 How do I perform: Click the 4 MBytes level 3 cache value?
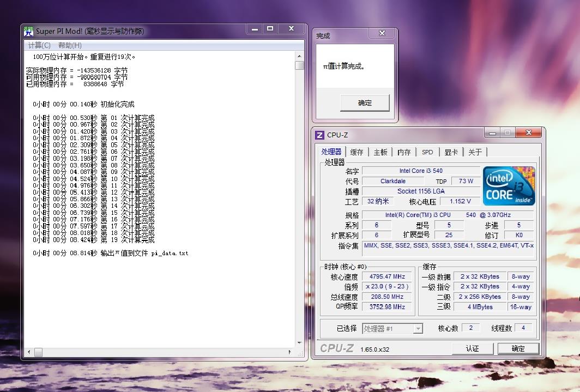480,306
